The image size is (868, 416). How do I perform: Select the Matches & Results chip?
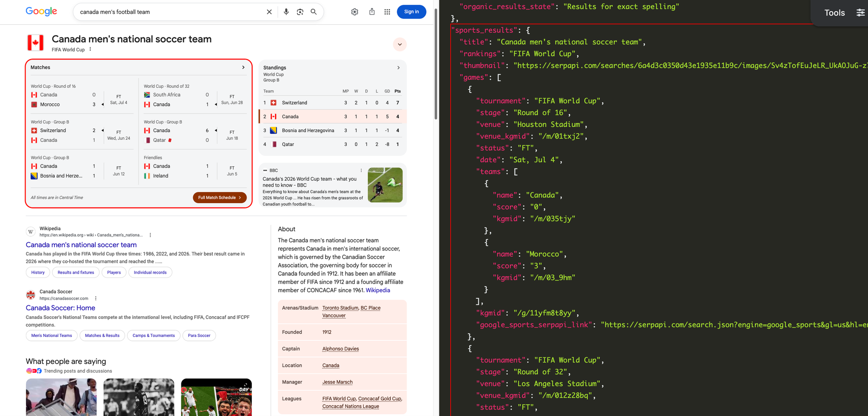pyautogui.click(x=102, y=336)
